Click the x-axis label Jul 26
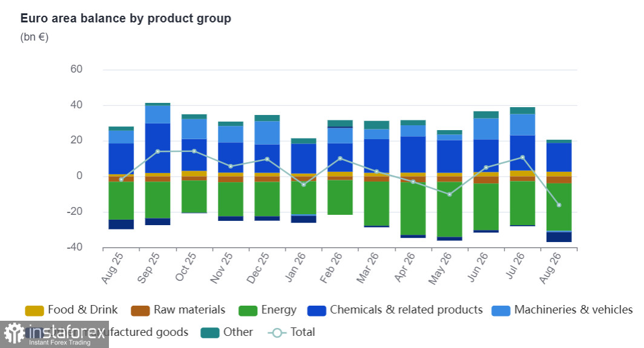The image size is (644, 348). tap(514, 266)
